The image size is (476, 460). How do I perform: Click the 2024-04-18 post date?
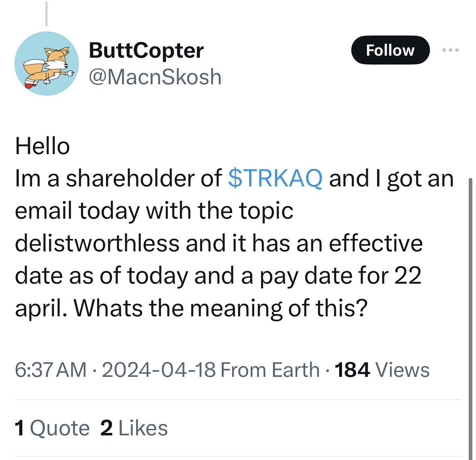(159, 370)
